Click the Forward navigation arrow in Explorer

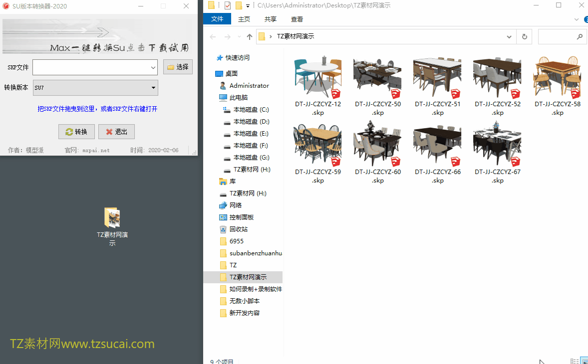pyautogui.click(x=227, y=37)
